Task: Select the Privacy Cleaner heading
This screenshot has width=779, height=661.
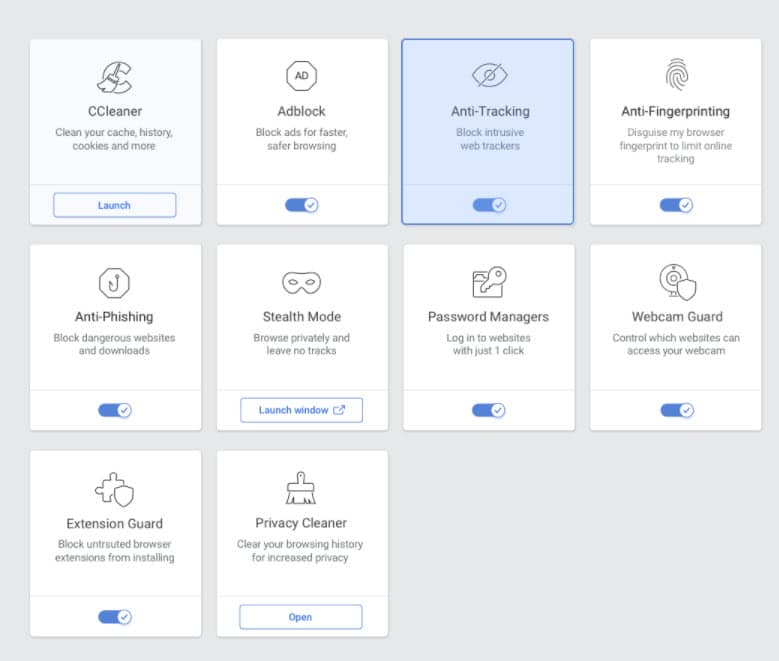Action: (x=301, y=523)
